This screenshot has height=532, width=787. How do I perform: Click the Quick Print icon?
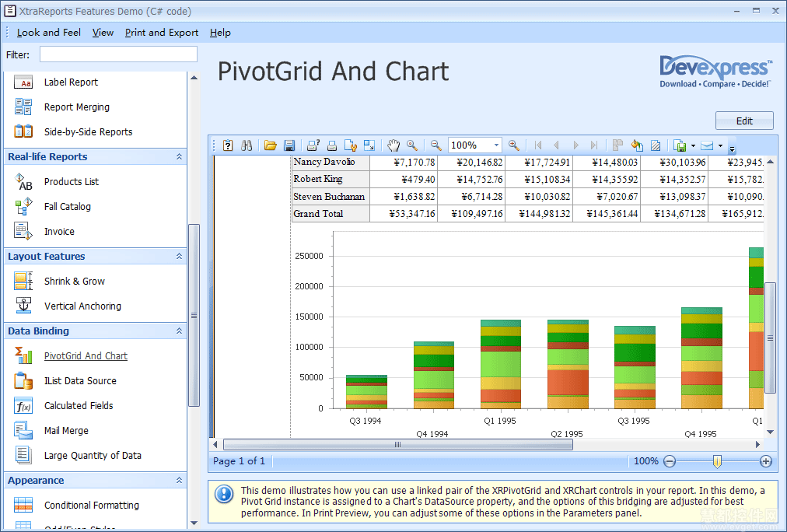click(x=332, y=145)
